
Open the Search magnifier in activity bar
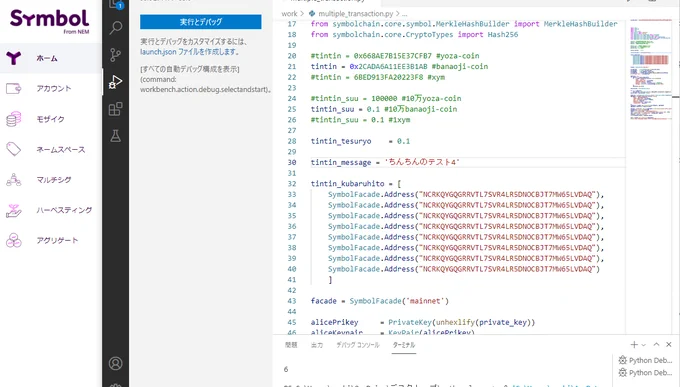click(x=115, y=28)
